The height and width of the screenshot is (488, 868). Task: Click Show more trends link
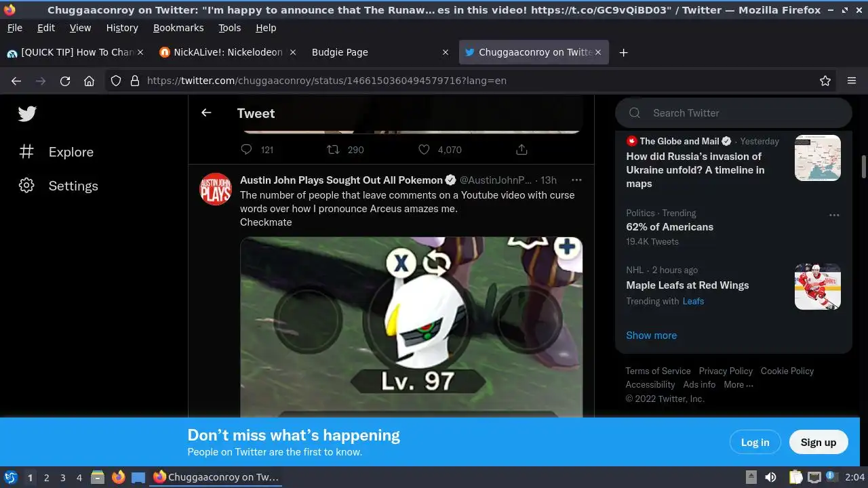pyautogui.click(x=651, y=335)
